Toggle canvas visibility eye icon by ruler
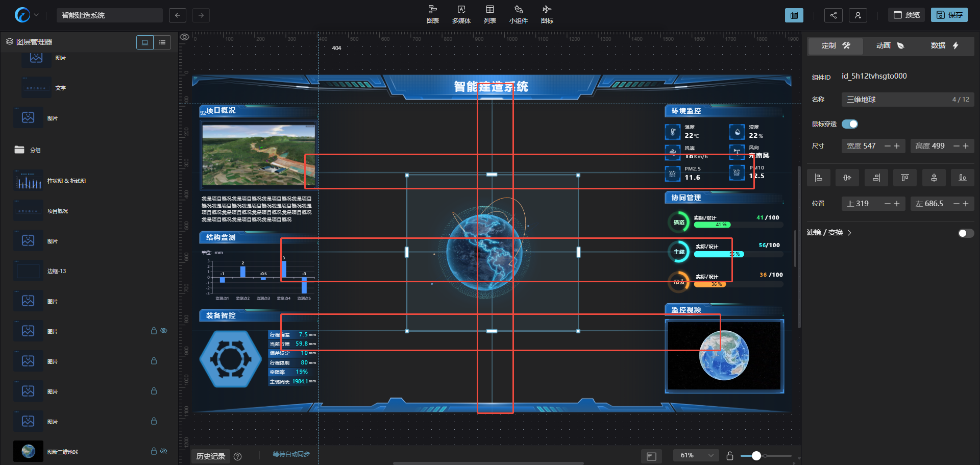The image size is (980, 465). coord(185,37)
